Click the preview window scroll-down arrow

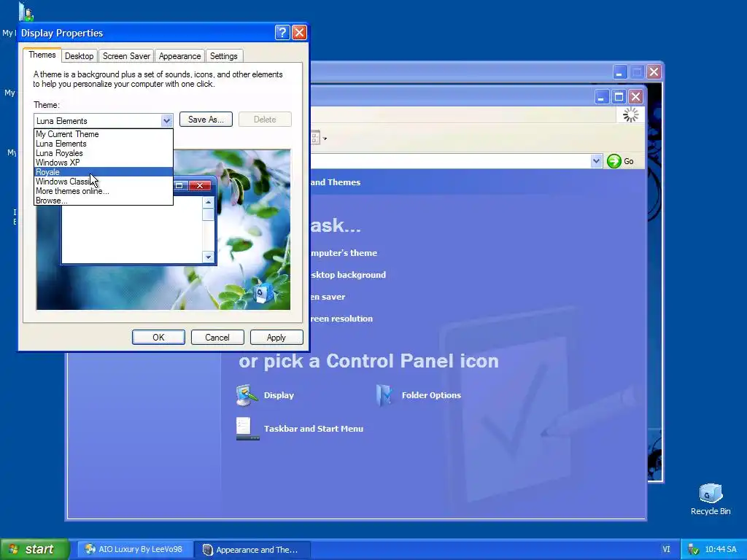click(x=208, y=257)
